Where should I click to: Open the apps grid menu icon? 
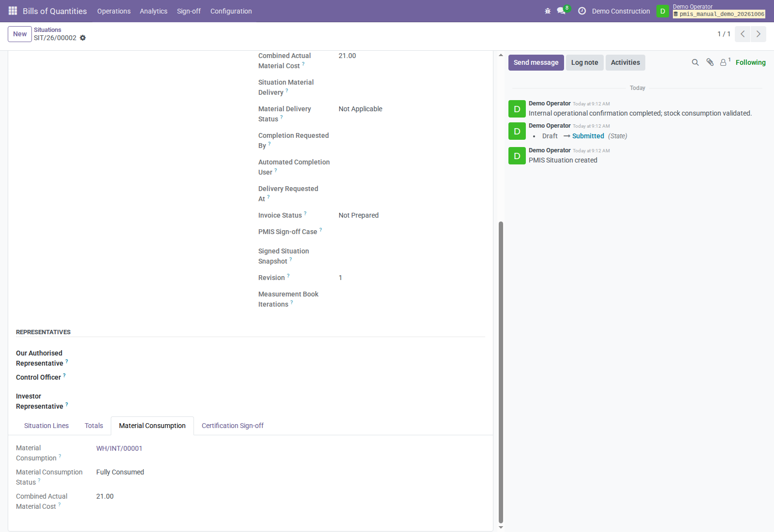pyautogui.click(x=13, y=11)
